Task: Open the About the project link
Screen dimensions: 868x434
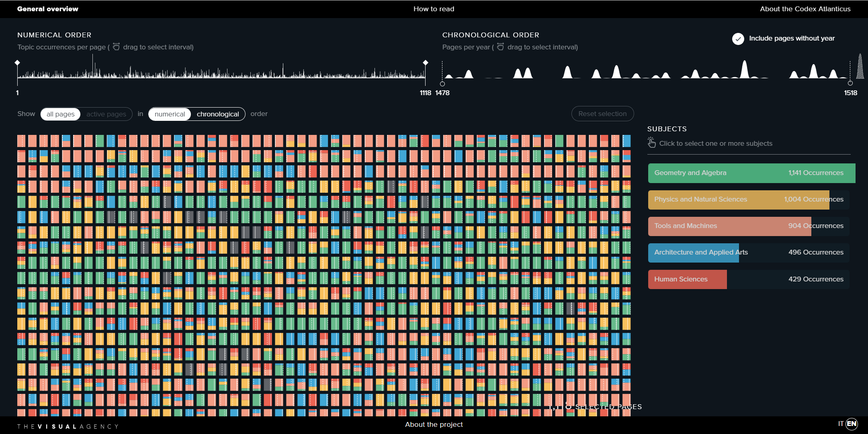Action: pos(434,424)
